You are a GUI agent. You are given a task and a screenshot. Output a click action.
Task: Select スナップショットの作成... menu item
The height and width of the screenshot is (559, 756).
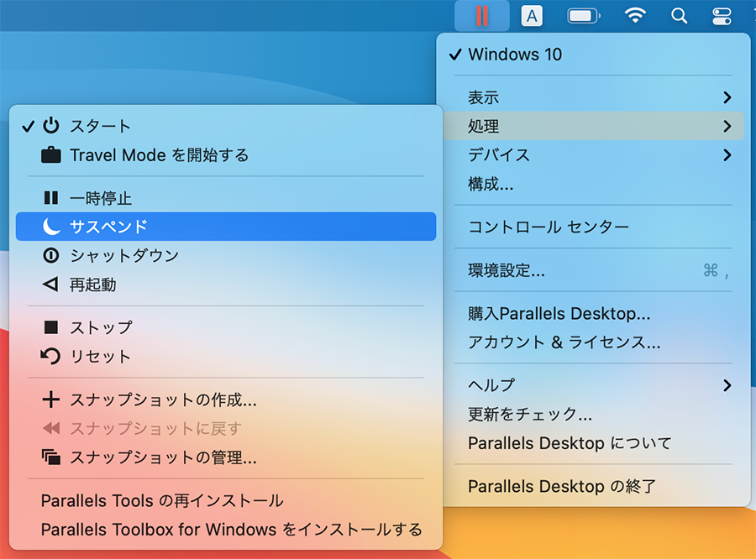226,400
